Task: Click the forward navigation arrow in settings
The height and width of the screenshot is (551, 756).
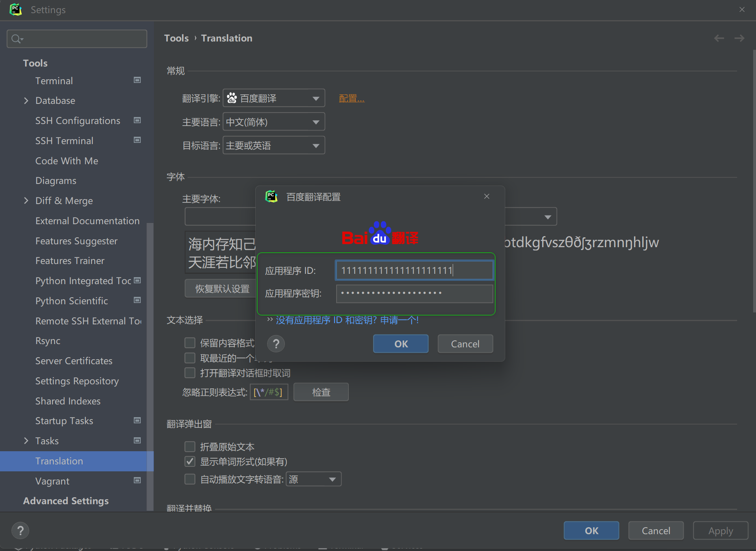Action: pyautogui.click(x=740, y=38)
